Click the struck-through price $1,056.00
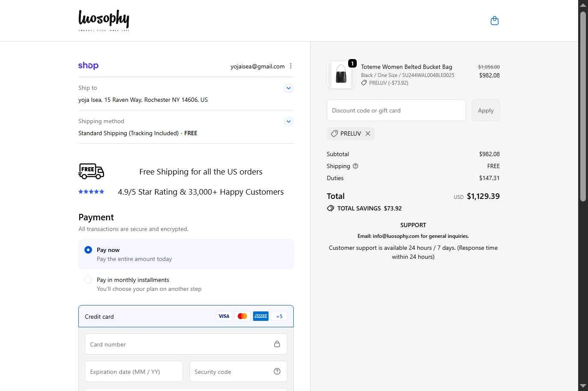Screen dimensions: 588x391 (x=489, y=67)
